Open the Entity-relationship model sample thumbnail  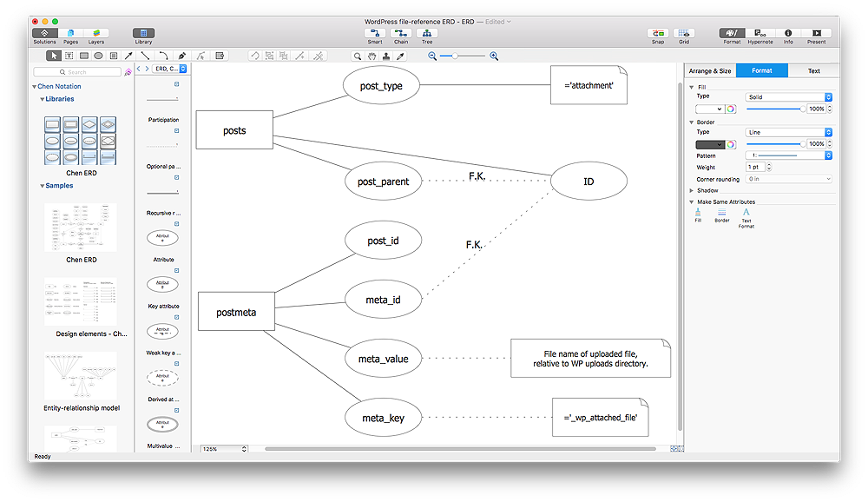pyautogui.click(x=81, y=376)
